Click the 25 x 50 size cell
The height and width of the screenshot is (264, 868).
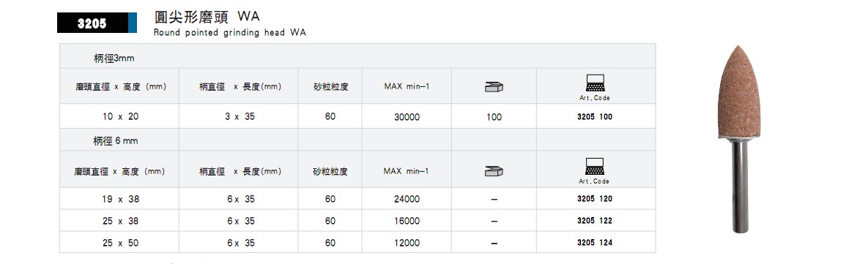coord(120,243)
